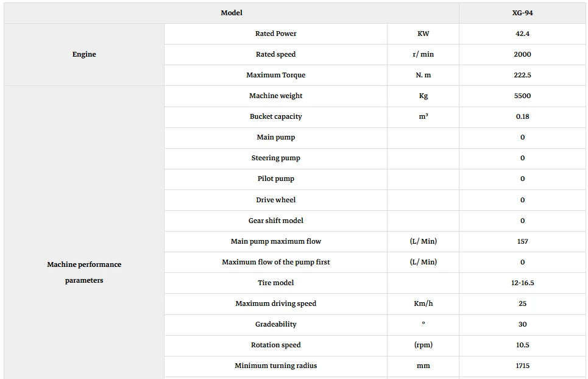This screenshot has height=379, width=588.
Task: Click the r/min unit cell
Action: (423, 54)
